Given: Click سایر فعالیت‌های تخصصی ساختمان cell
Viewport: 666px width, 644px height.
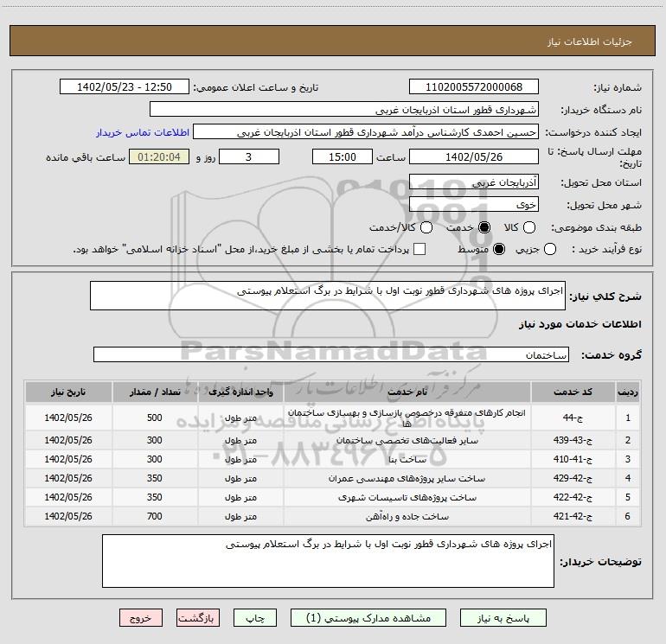Looking at the screenshot, I should click(x=407, y=440).
